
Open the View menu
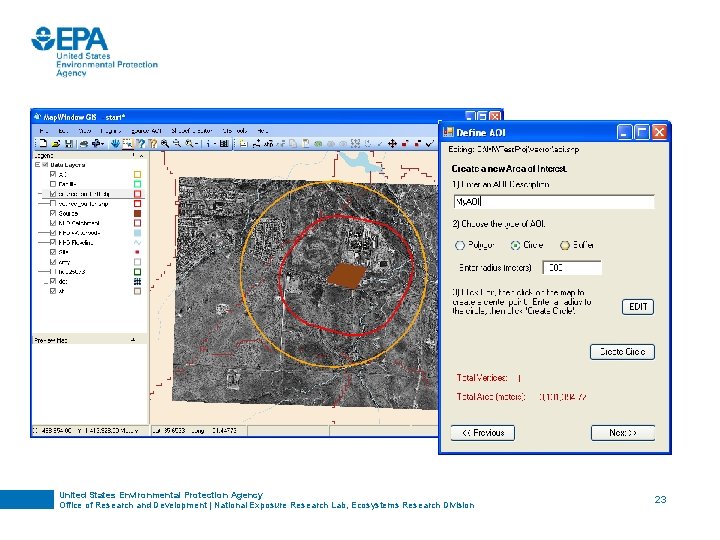(85, 131)
